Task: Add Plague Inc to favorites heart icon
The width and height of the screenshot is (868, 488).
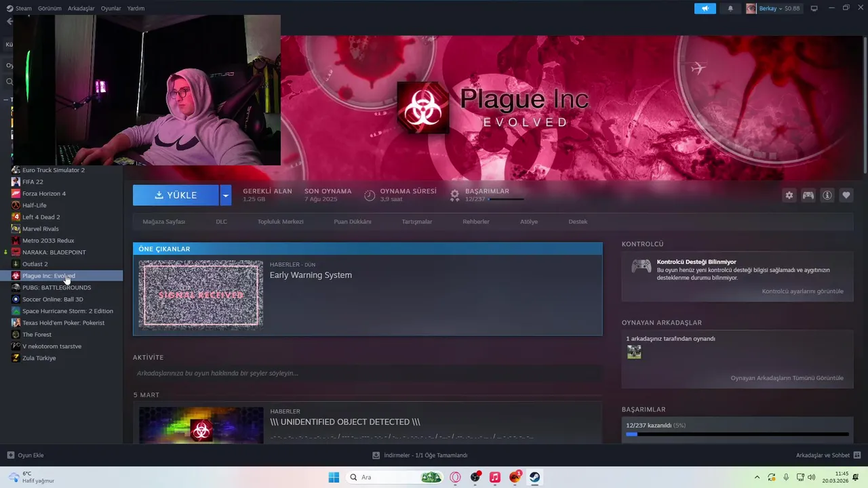Action: [846, 195]
